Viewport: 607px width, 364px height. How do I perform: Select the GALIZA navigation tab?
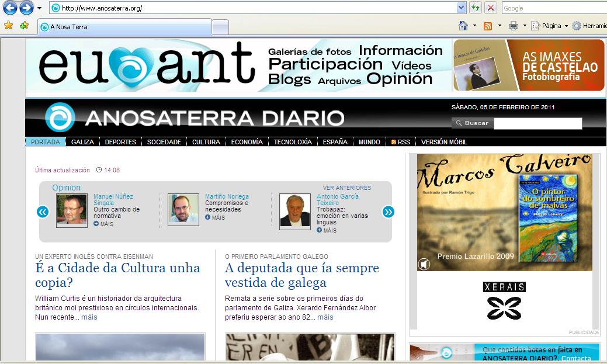(82, 142)
